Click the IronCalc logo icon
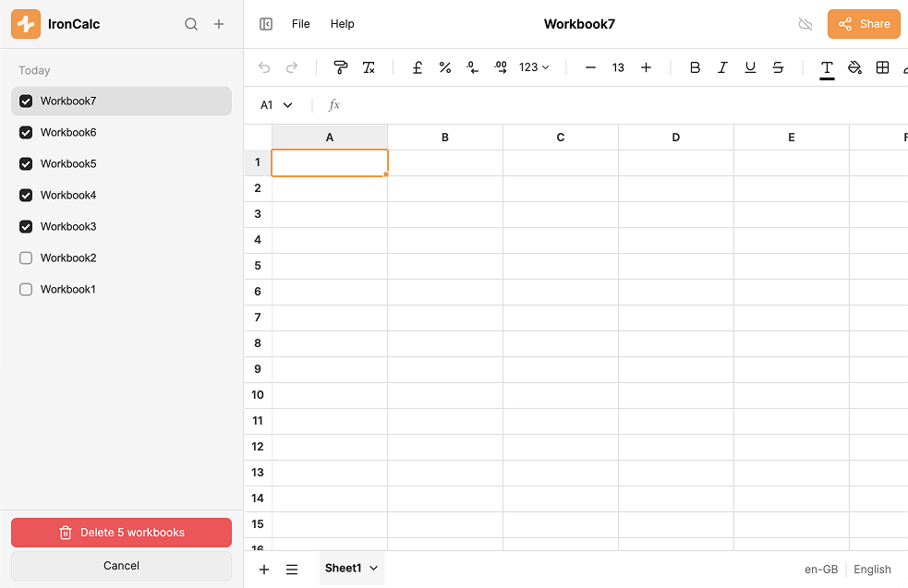Image resolution: width=908 pixels, height=588 pixels. pos(26,24)
